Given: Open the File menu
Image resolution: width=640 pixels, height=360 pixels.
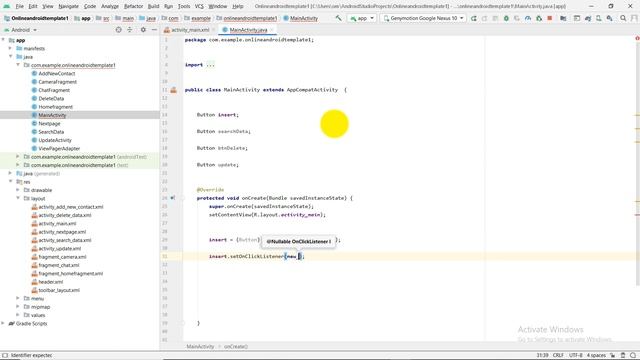Looking at the screenshot, I should tap(20, 7).
